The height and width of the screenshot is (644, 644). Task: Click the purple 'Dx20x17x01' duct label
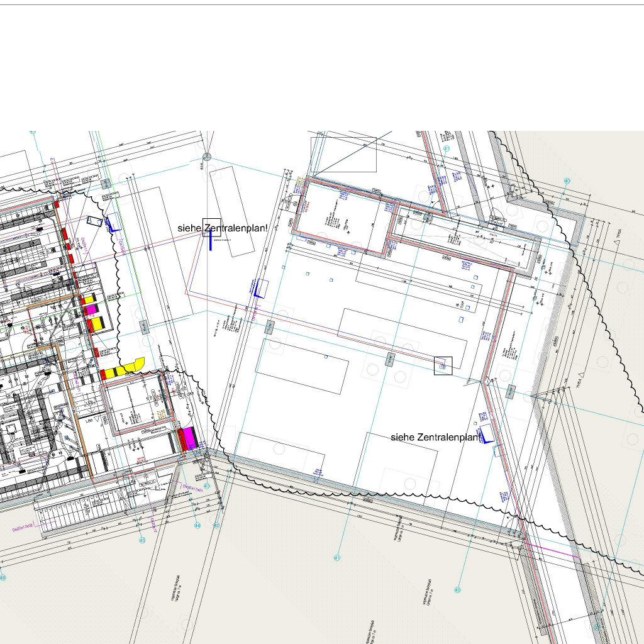(192, 488)
